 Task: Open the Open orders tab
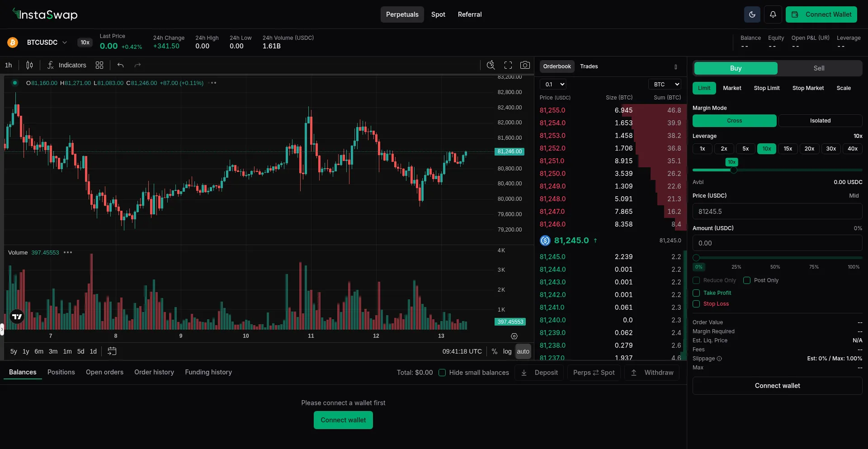click(104, 372)
